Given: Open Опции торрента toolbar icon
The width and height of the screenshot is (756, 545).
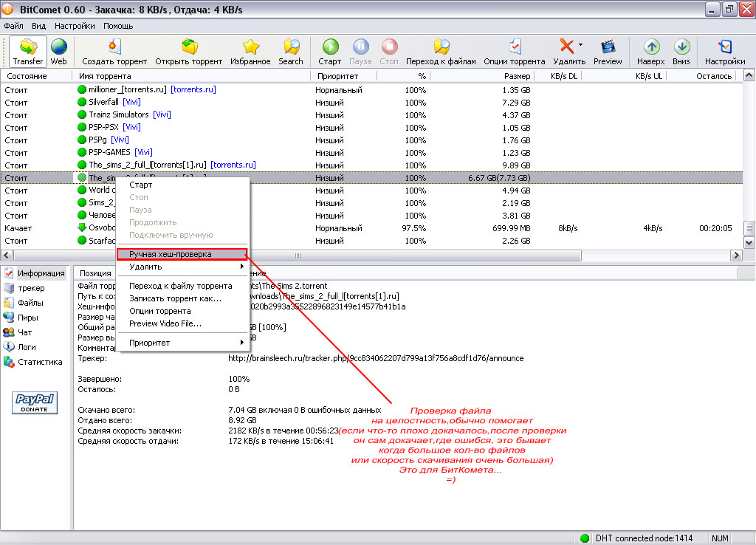Looking at the screenshot, I should [515, 51].
